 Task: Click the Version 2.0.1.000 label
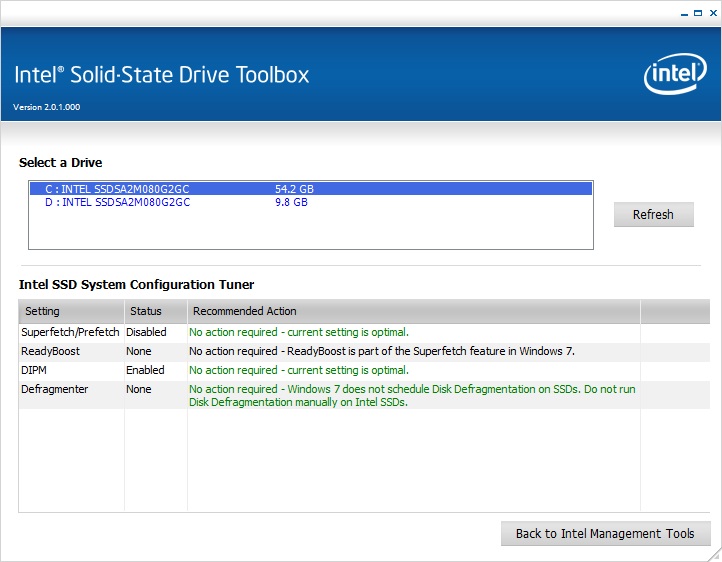47,107
